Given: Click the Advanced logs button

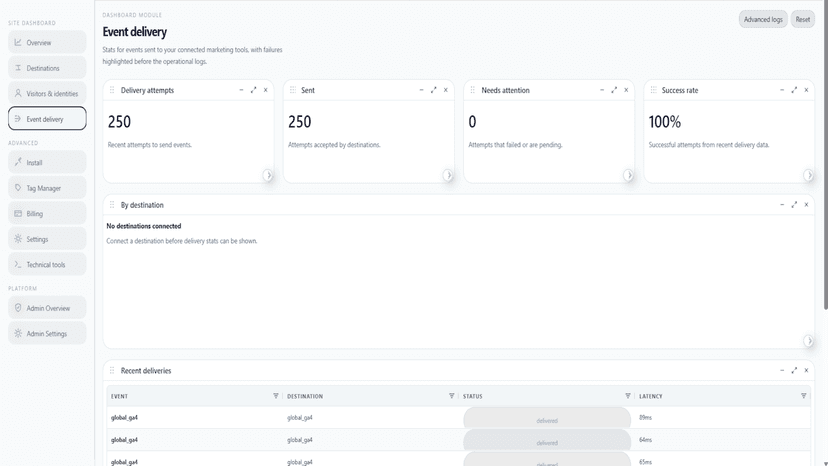Looking at the screenshot, I should [x=763, y=19].
